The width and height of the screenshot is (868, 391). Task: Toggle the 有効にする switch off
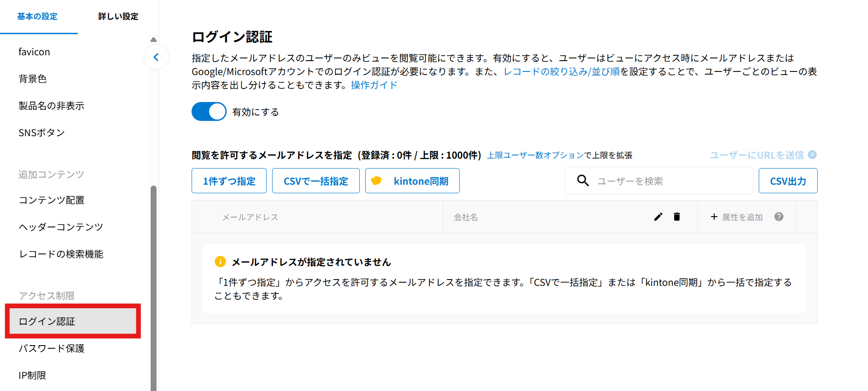[209, 111]
